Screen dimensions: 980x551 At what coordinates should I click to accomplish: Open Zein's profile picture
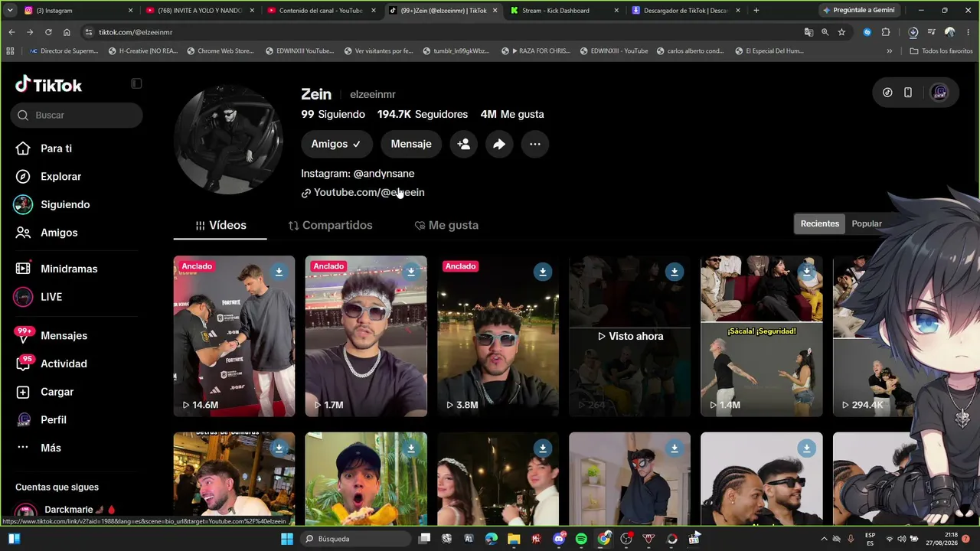point(229,140)
